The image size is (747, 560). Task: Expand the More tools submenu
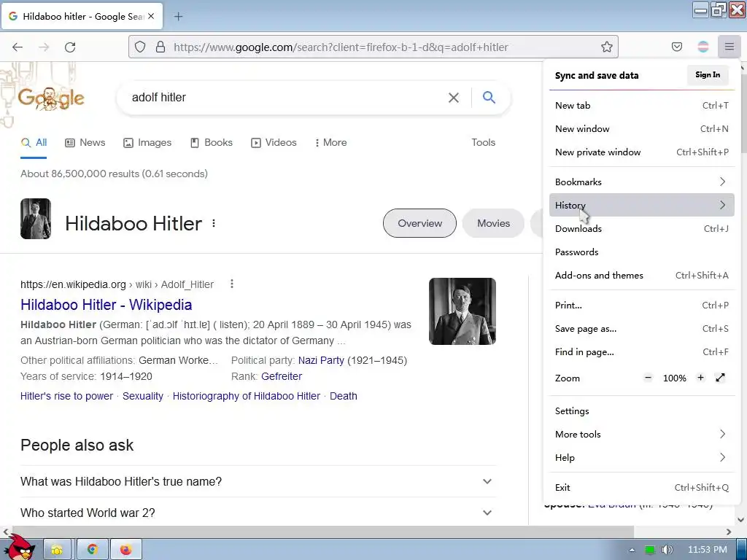click(x=642, y=435)
